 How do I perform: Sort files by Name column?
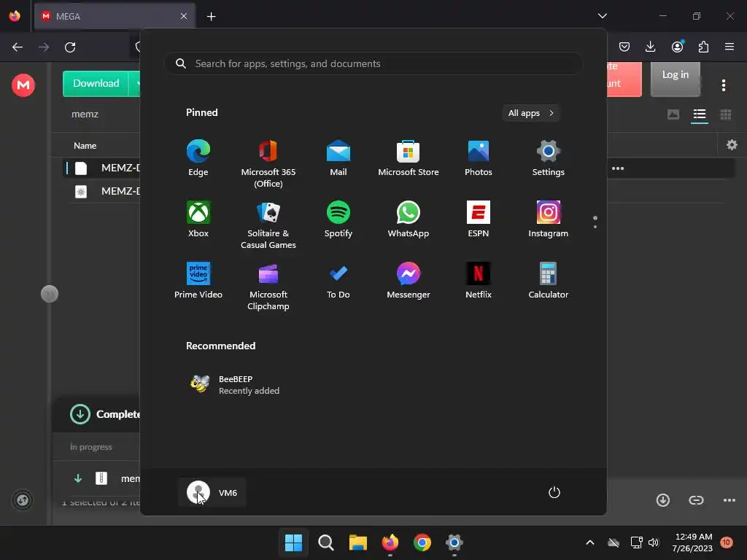[x=85, y=146]
